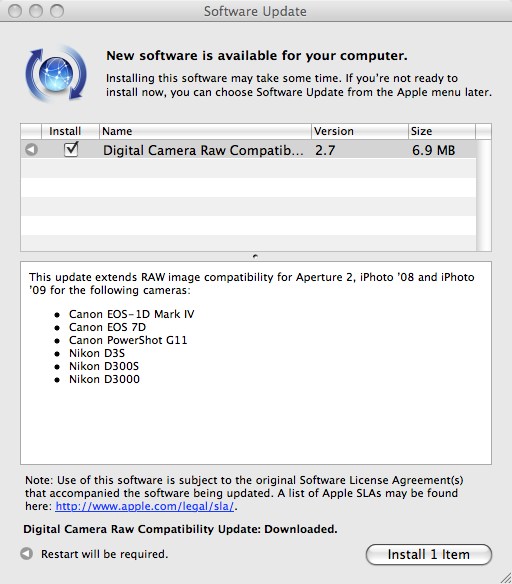This screenshot has width=512, height=584.
Task: Click the update list vertical scrollbar
Action: coord(484,195)
